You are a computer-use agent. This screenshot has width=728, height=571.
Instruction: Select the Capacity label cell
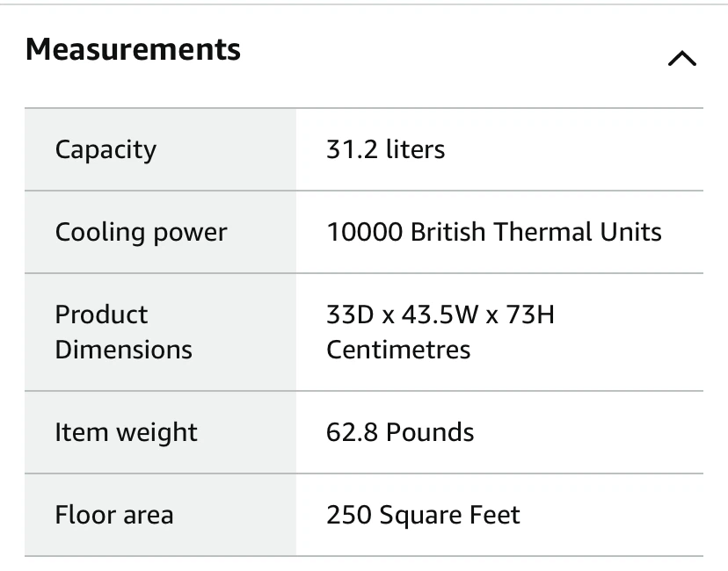pyautogui.click(x=160, y=149)
